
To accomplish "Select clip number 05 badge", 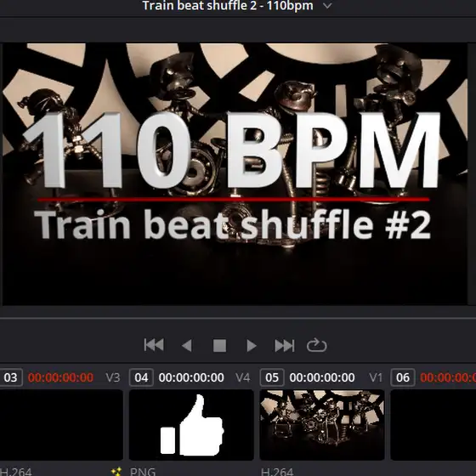I will click(x=272, y=377).
